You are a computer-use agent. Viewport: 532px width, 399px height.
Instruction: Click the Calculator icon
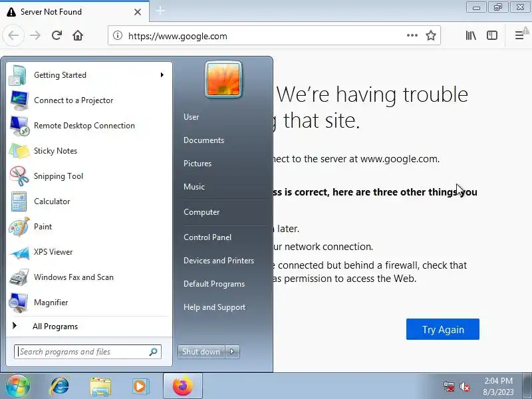coord(19,201)
